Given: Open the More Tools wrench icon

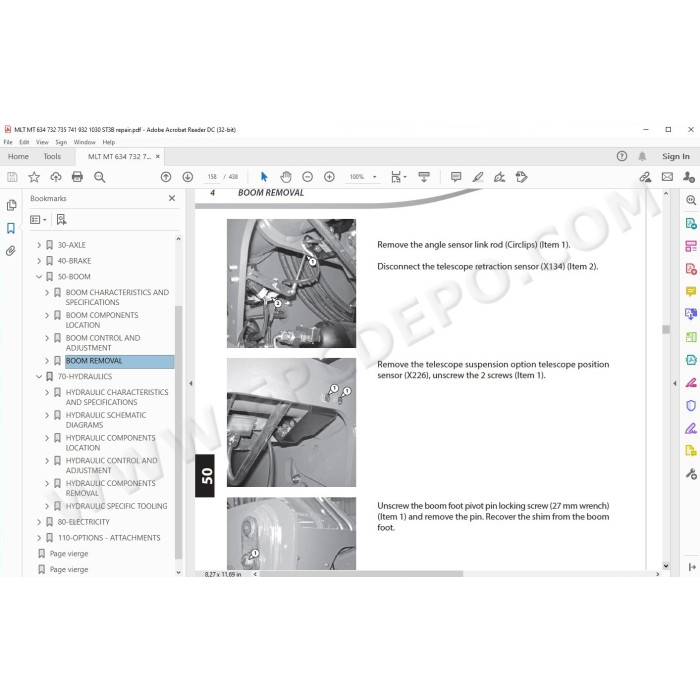Looking at the screenshot, I should [x=691, y=474].
